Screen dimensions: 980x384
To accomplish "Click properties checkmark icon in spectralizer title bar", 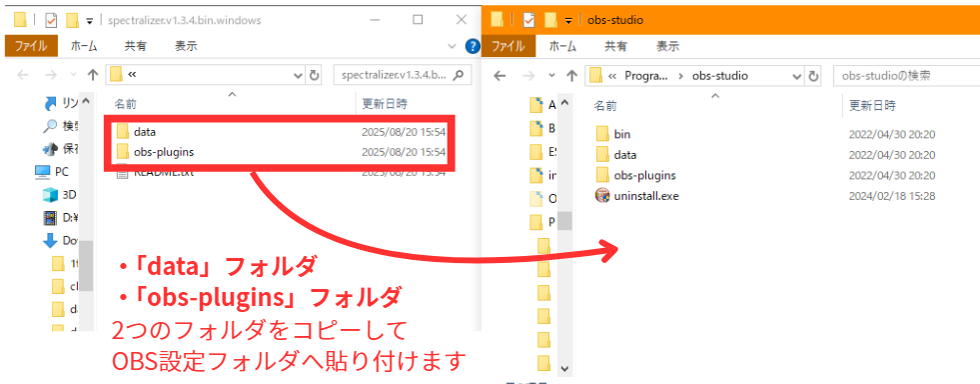I will click(51, 21).
